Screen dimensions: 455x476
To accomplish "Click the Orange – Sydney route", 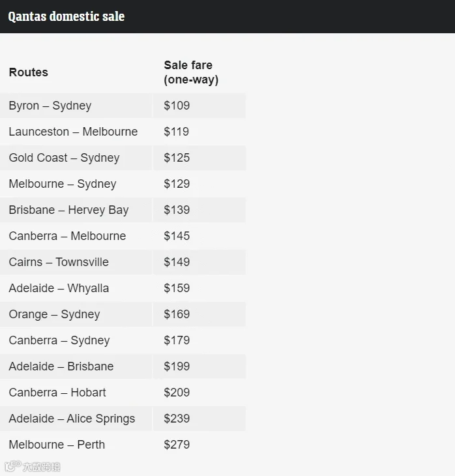I will 54,314.
